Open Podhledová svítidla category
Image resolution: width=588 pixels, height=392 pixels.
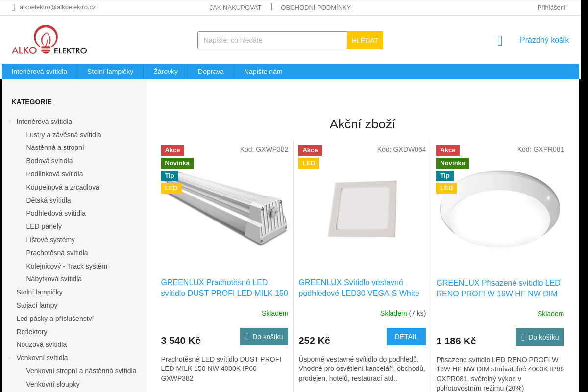pyautogui.click(x=56, y=213)
